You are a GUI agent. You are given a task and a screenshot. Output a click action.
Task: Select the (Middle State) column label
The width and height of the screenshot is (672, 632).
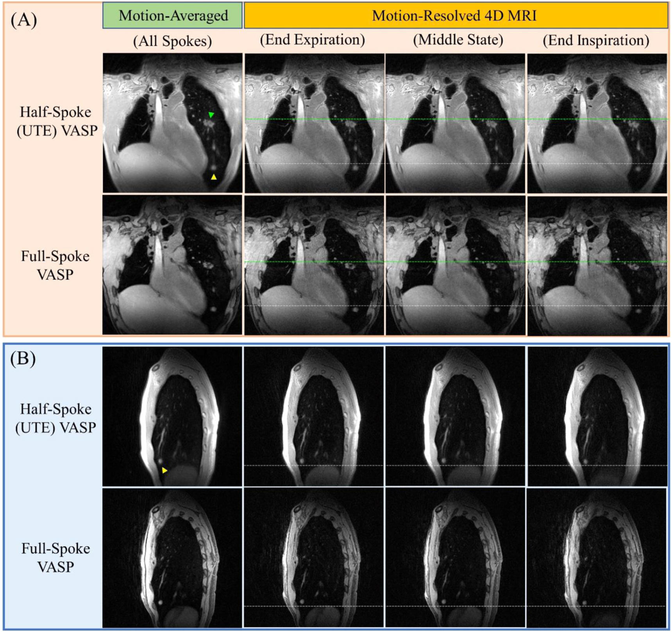point(458,40)
